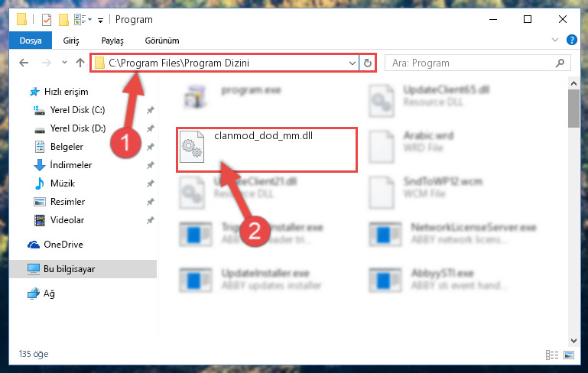588x373 pixels.
Task: Unpin Belgeler using its pin icon
Action: (x=151, y=147)
